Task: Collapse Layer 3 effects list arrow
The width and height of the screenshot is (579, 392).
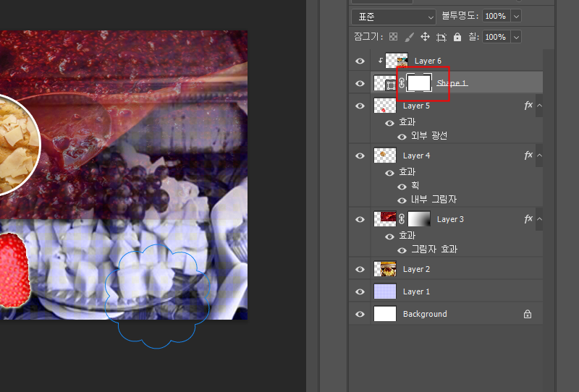Action: point(539,219)
